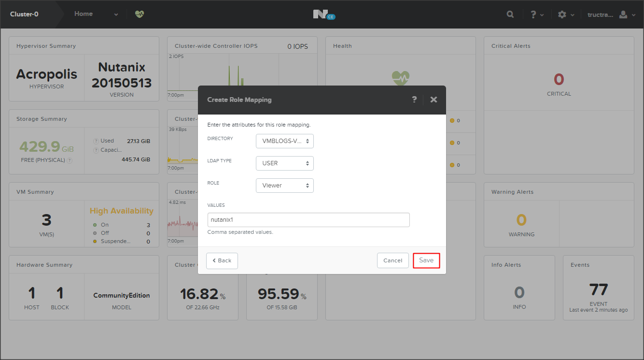Click the Cluster-0 breadcrumb

(24, 14)
